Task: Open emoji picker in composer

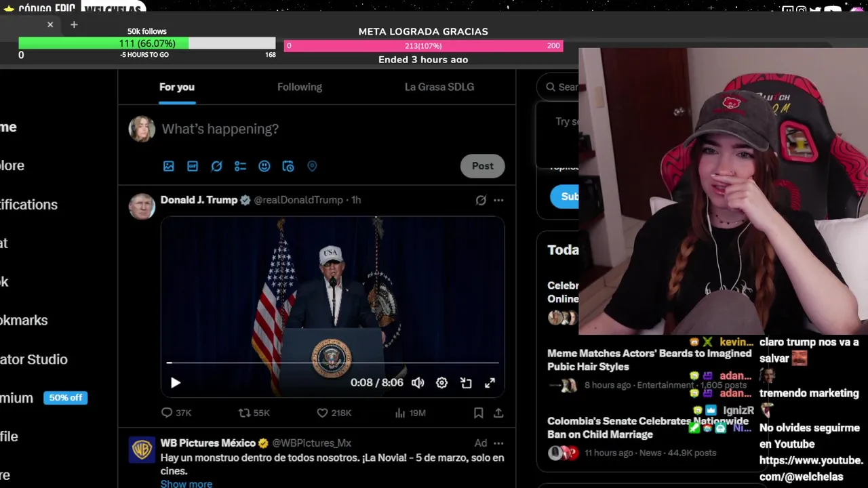Action: tap(264, 166)
